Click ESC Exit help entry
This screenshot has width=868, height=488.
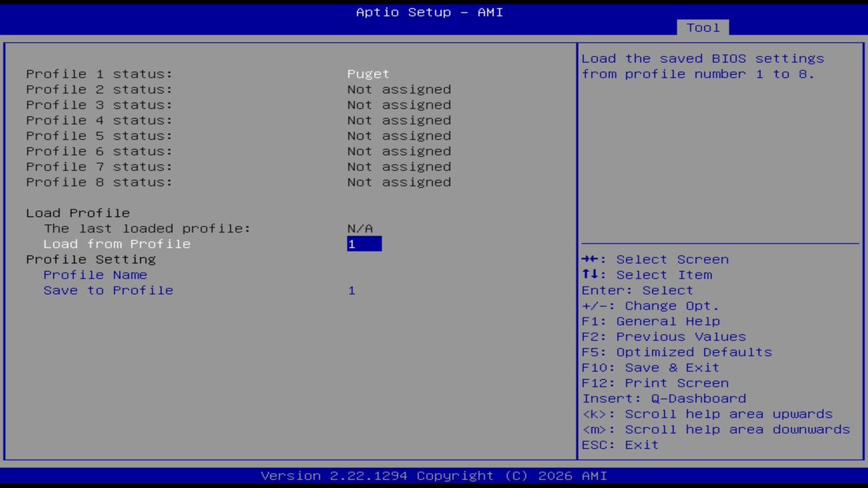(x=619, y=445)
